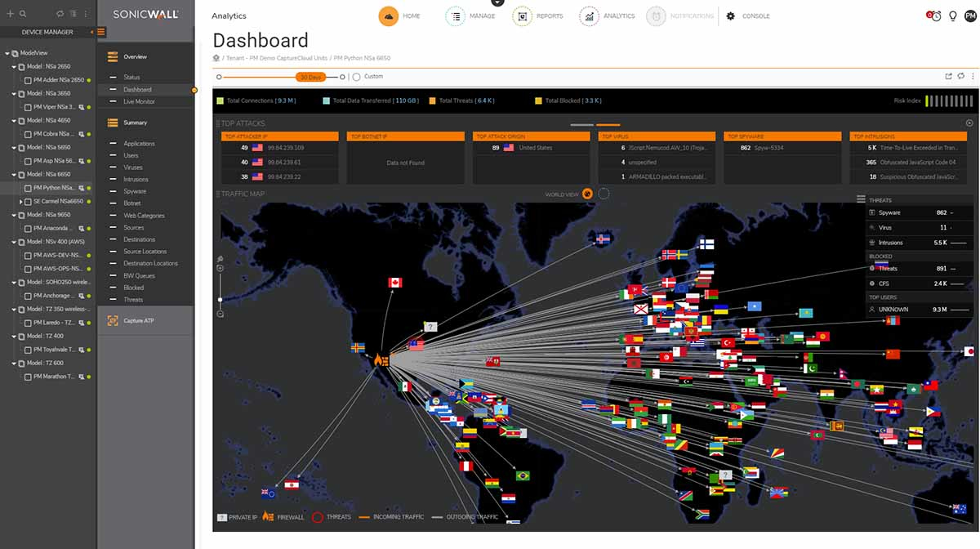Open the alerts clock icon with red badge
Image resolution: width=980 pixels, height=549 pixels.
(935, 16)
